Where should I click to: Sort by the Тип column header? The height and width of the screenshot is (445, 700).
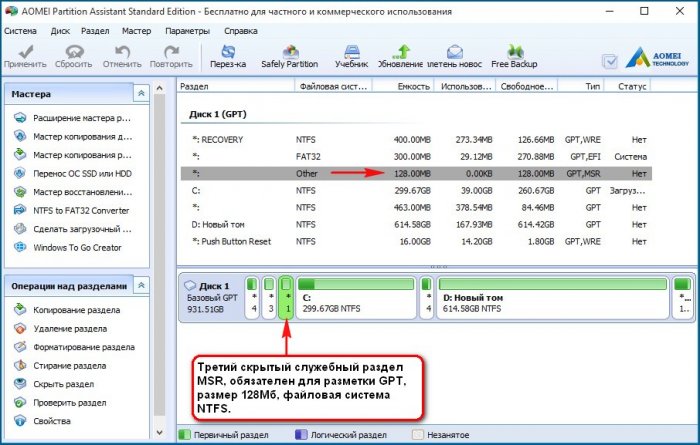[580, 86]
